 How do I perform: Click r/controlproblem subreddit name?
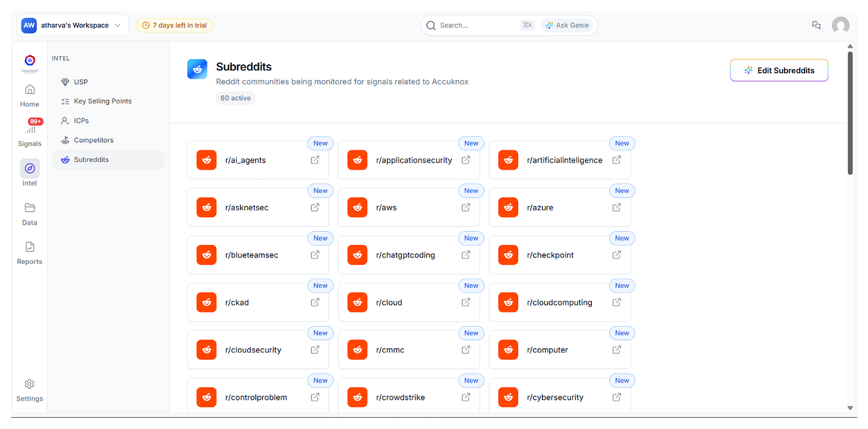256,397
